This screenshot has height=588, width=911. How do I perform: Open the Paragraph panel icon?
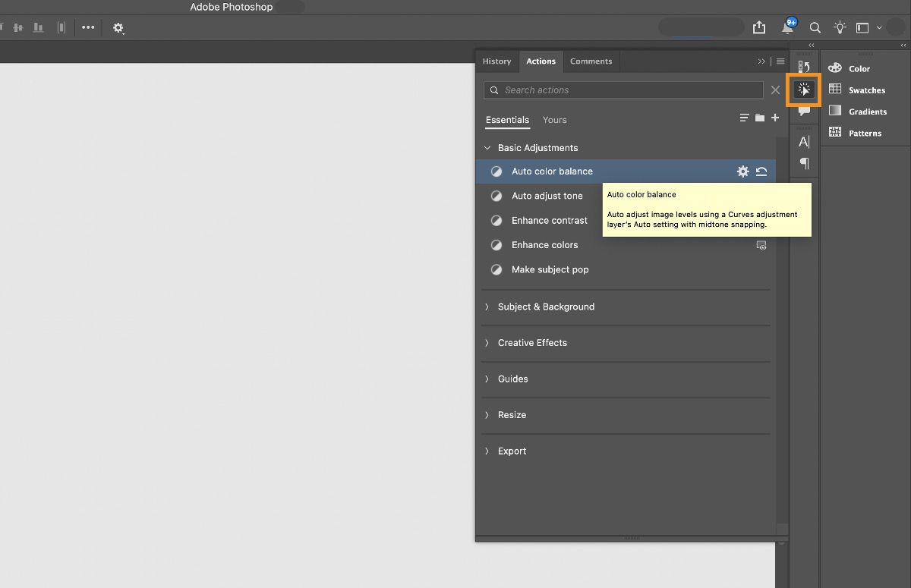804,163
